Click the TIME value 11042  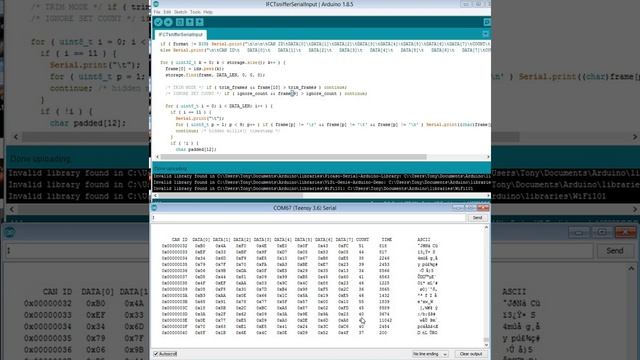(385, 320)
